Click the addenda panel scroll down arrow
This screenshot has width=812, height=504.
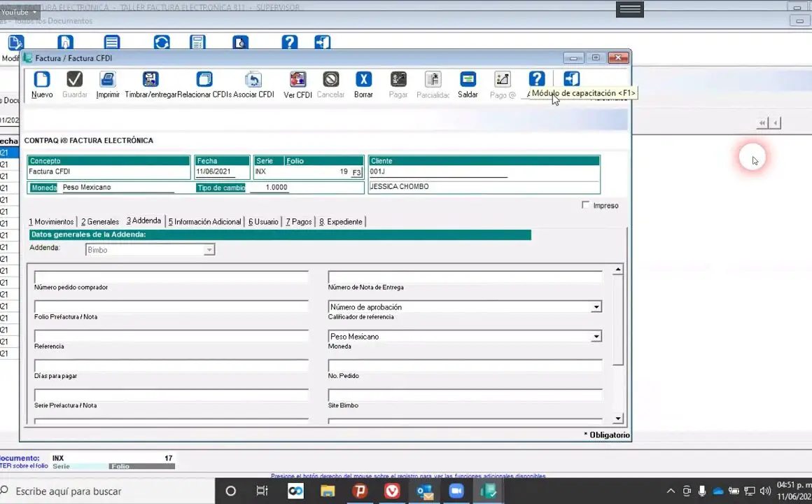click(x=617, y=419)
